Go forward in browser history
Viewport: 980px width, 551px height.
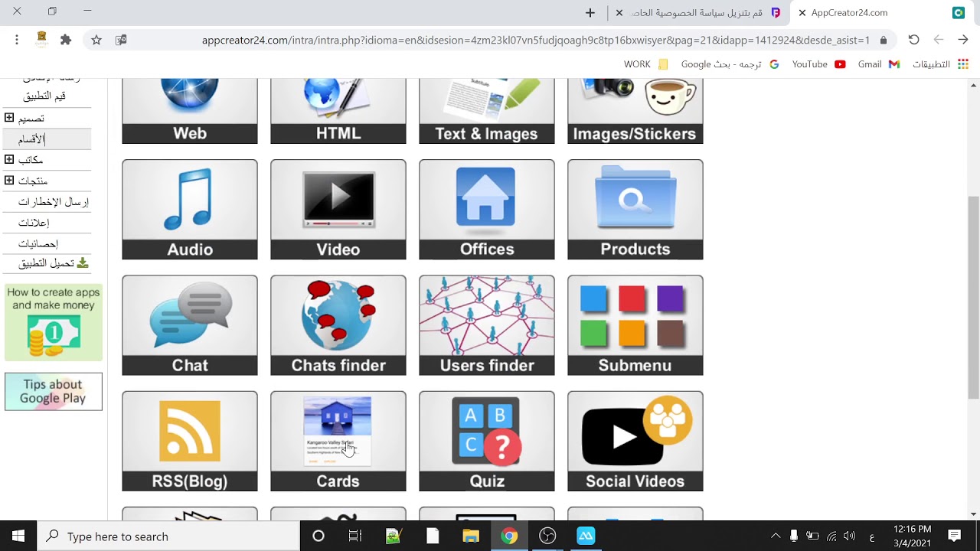coord(939,40)
